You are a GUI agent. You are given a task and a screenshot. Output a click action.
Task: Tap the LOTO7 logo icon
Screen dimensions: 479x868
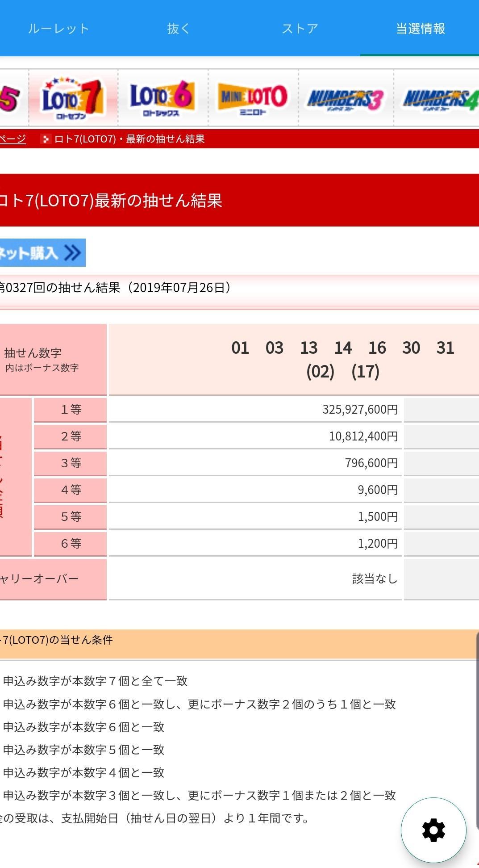point(73,98)
